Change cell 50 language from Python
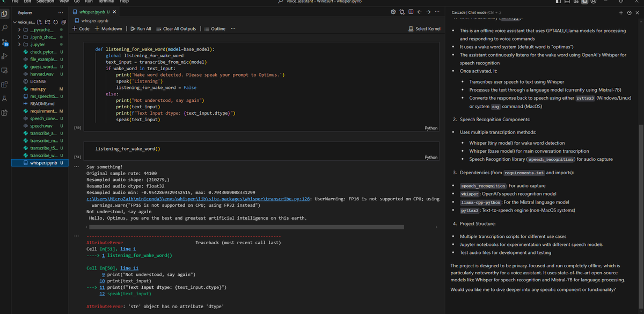644x314 pixels. point(431,128)
